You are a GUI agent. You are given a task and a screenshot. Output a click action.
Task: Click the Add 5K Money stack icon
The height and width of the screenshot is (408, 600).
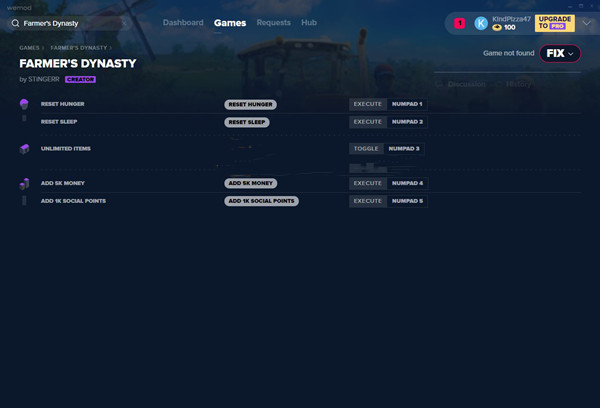(24, 184)
